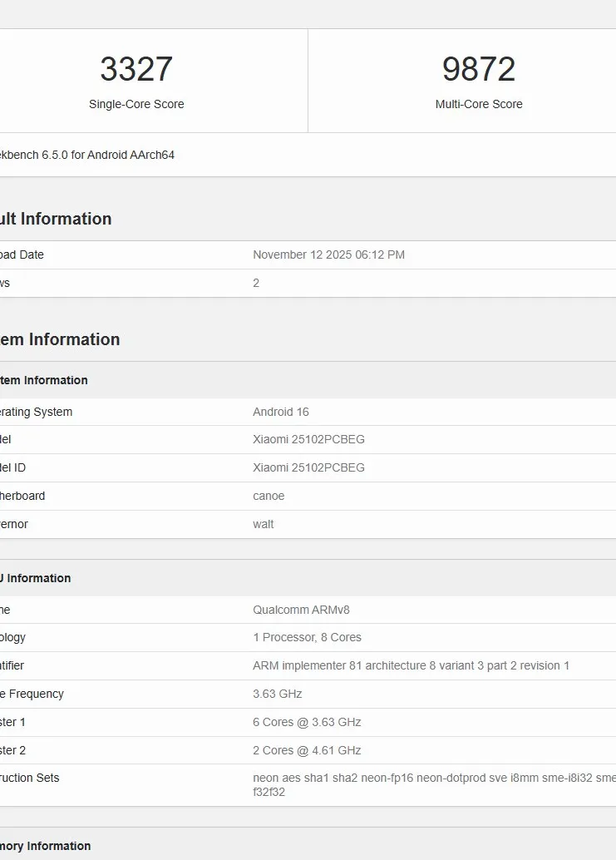Click the walt governor value
Image resolution: width=616 pixels, height=860 pixels.
[264, 524]
